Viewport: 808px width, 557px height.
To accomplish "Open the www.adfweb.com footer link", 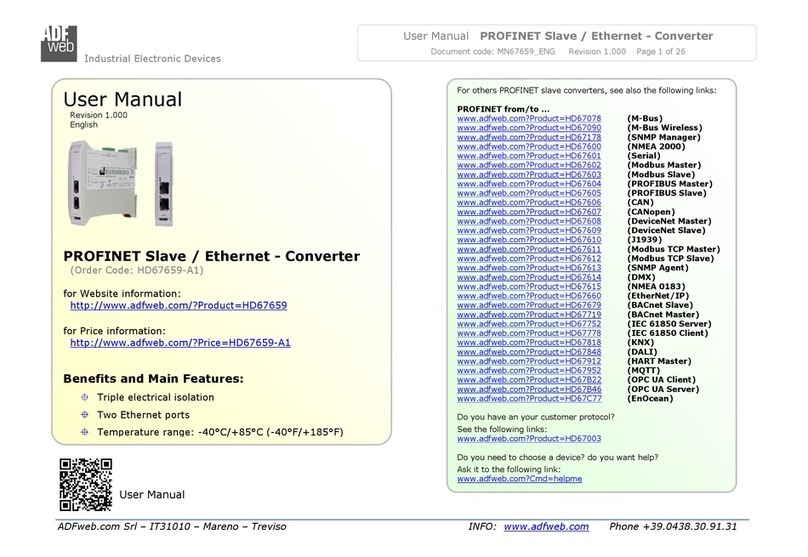I will (546, 527).
